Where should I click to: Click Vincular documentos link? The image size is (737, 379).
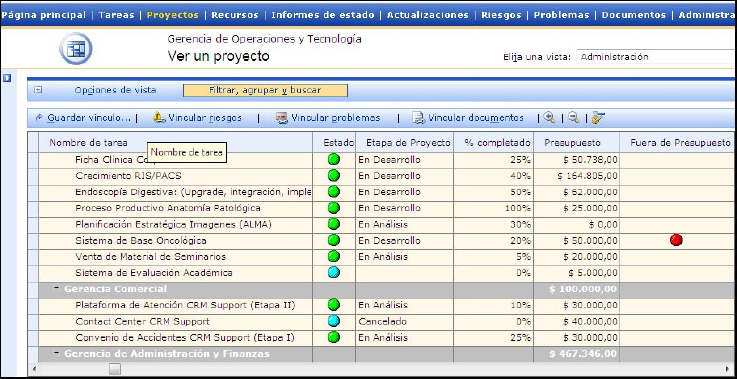click(x=476, y=118)
